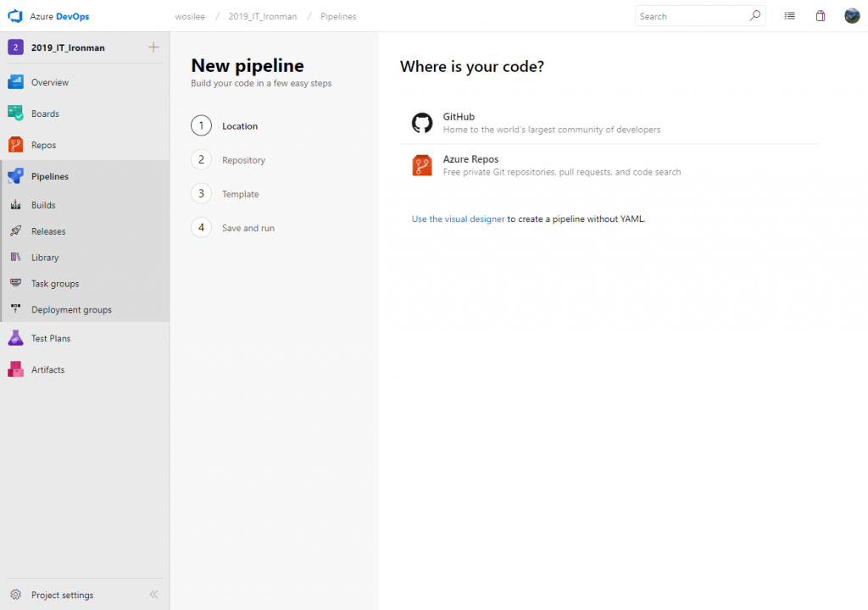
Task: Click into the Search input field
Action: pyautogui.click(x=691, y=16)
